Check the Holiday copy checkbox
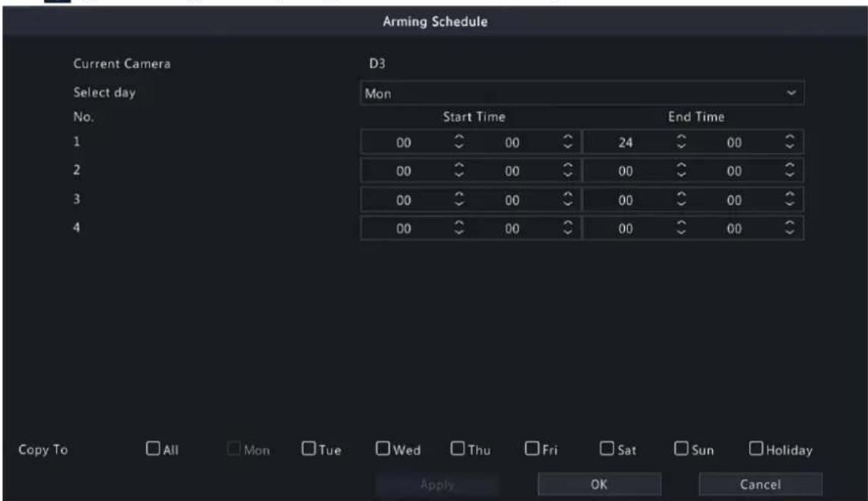Viewport: 868px width, 501px height. coord(756,449)
